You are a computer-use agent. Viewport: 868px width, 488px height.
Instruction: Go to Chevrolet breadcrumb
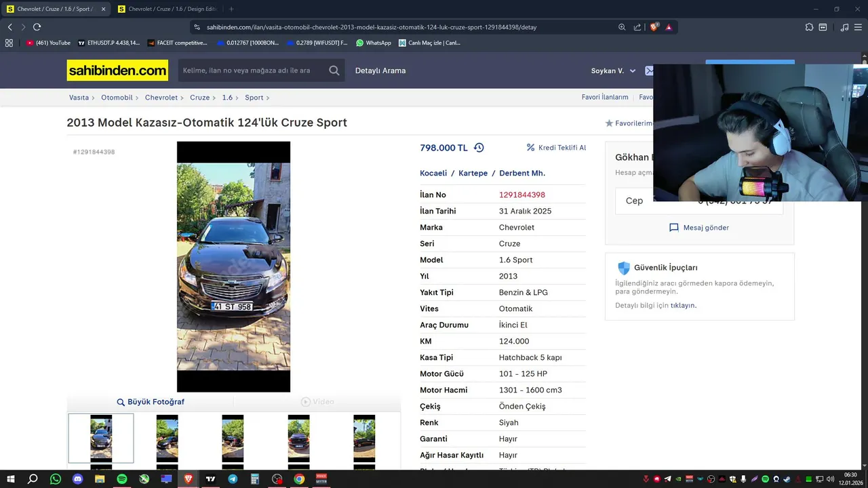point(161,98)
